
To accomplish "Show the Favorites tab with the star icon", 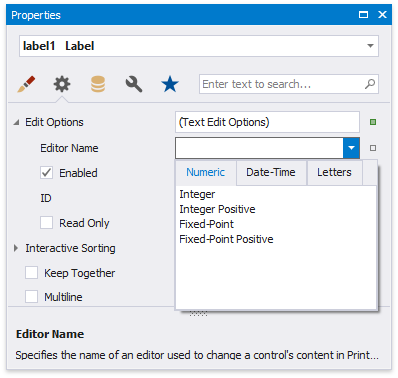I will point(170,84).
